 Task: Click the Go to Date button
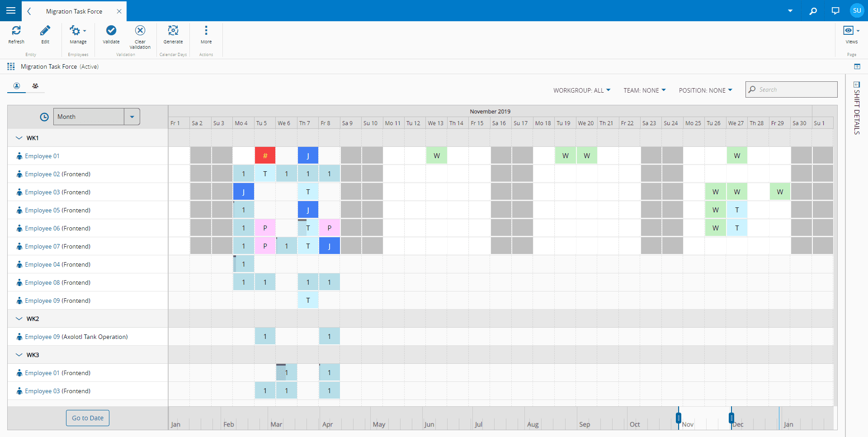coord(88,418)
